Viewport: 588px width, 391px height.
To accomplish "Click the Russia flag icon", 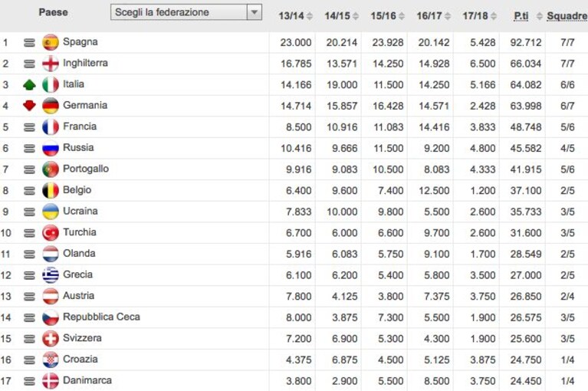I will pos(51,148).
